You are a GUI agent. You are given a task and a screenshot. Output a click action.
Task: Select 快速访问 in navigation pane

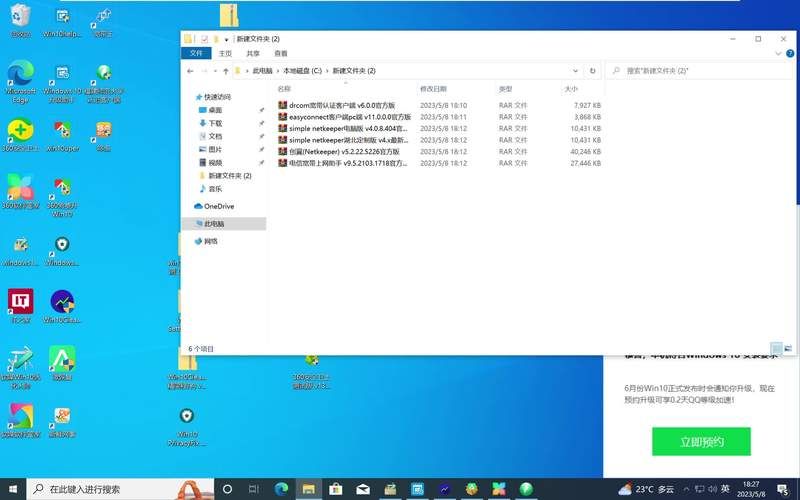[217, 97]
